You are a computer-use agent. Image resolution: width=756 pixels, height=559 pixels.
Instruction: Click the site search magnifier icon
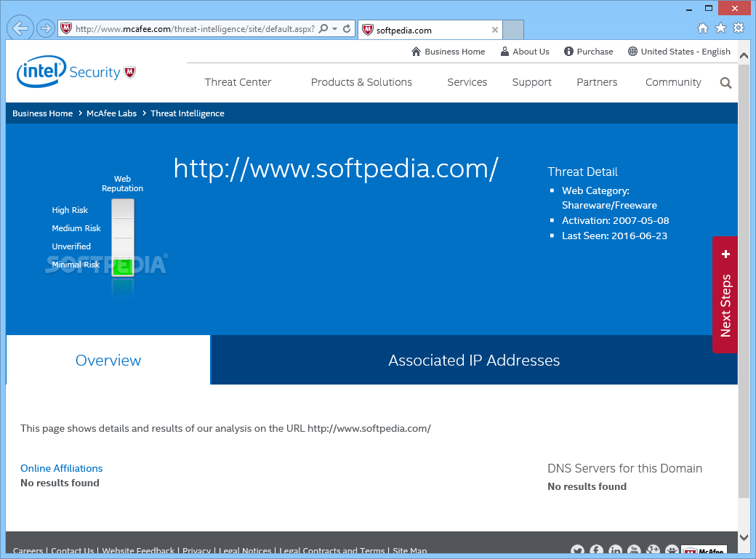click(x=725, y=83)
